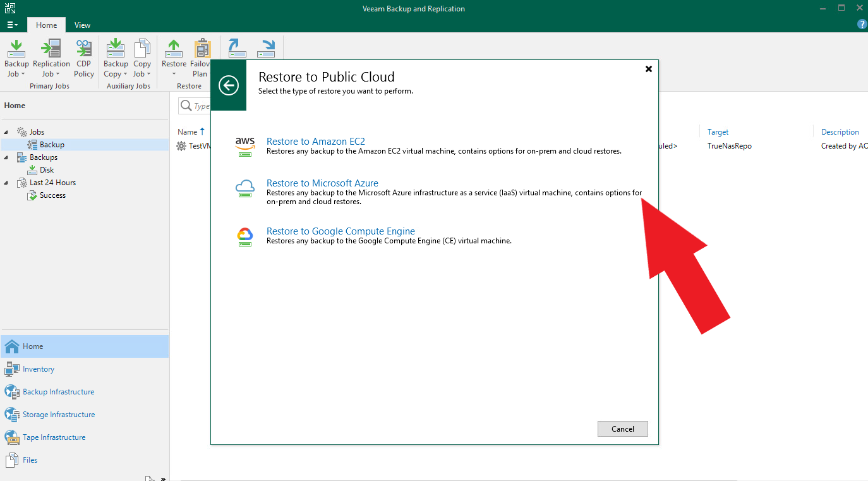Collapse the Jobs tree node

(x=6, y=132)
